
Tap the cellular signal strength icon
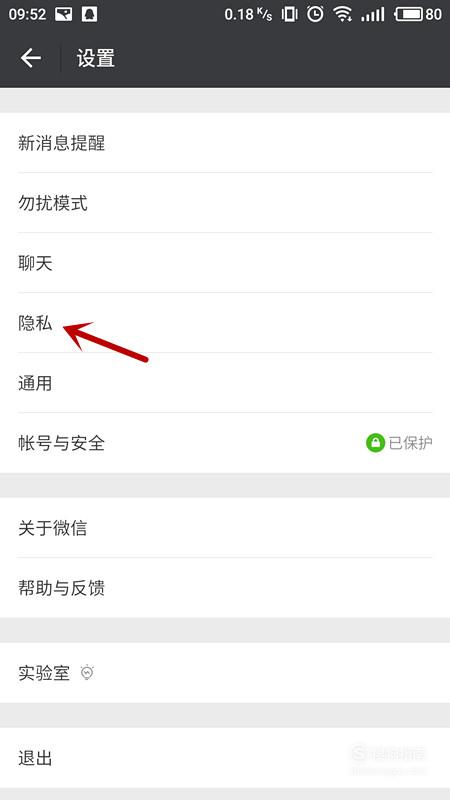(x=372, y=14)
